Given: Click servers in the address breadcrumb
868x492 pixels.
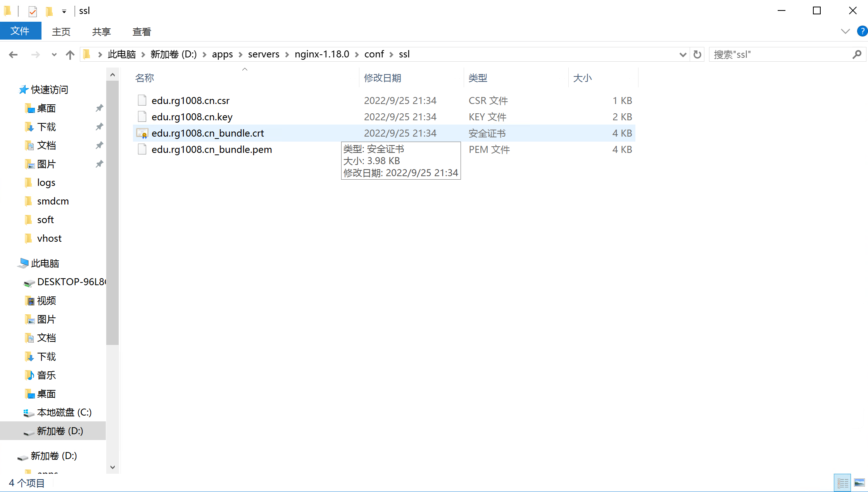Looking at the screenshot, I should [x=264, y=54].
